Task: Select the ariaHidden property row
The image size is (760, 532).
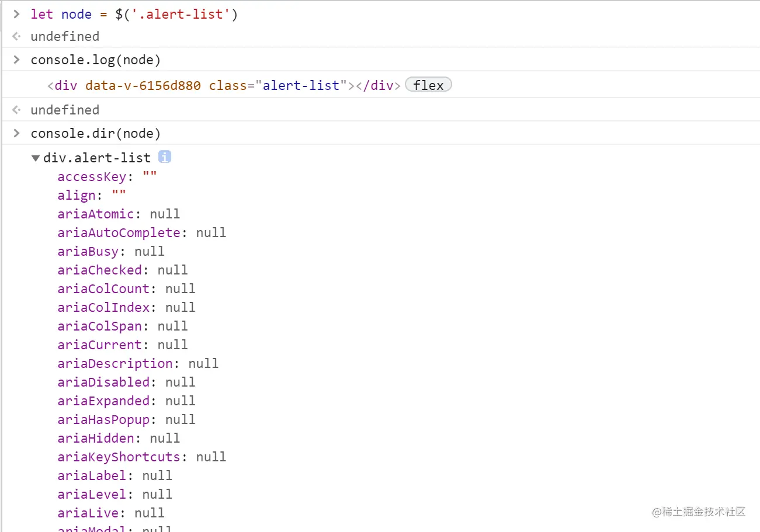Action: [x=119, y=438]
